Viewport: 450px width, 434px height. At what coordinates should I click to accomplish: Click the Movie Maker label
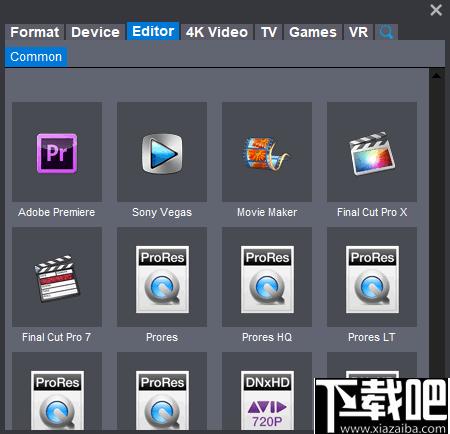[x=267, y=212]
